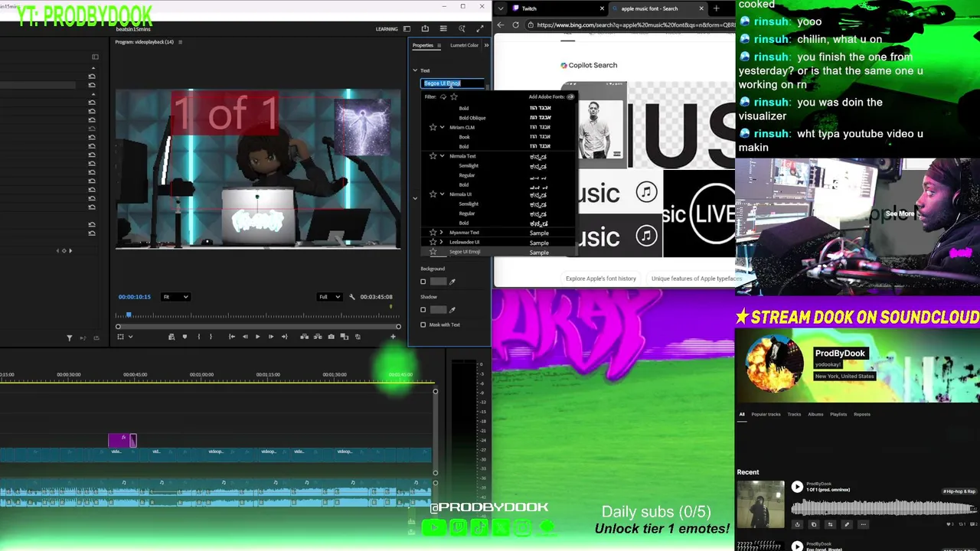
Task: Enable the Mask with Text checkbox
Action: click(423, 324)
